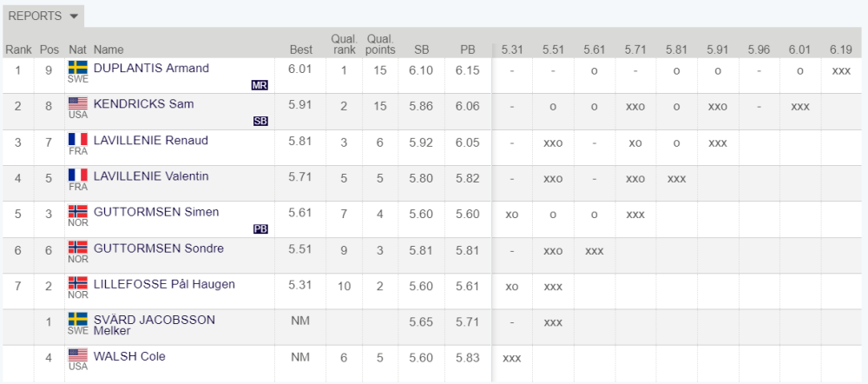This screenshot has height=384, width=868.
Task: Open the REPORTS dropdown menu
Action: pos(43,16)
